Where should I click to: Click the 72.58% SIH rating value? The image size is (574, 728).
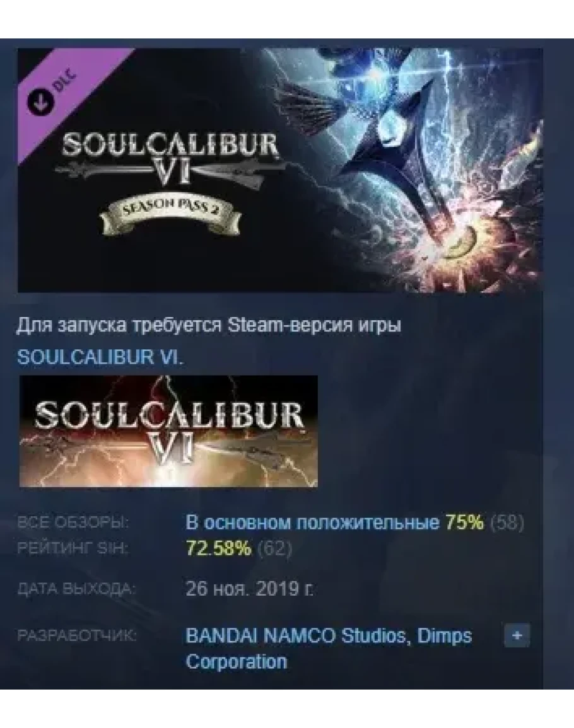tap(218, 549)
